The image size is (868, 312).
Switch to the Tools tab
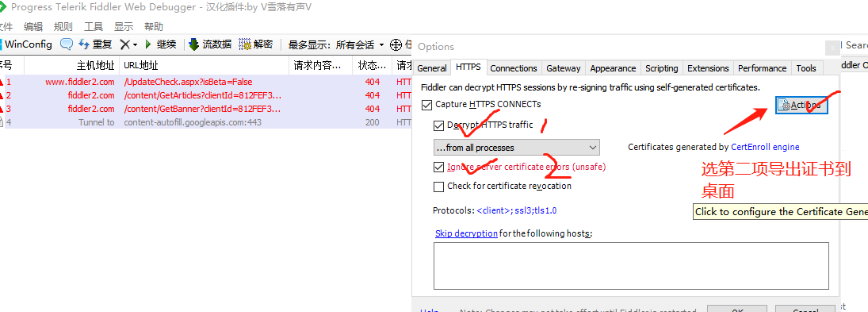click(806, 68)
